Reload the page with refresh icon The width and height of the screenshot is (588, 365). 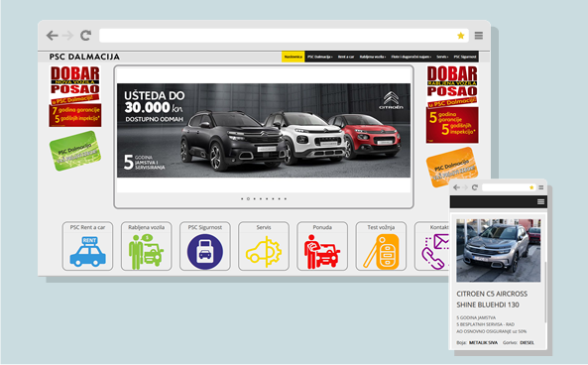click(86, 36)
